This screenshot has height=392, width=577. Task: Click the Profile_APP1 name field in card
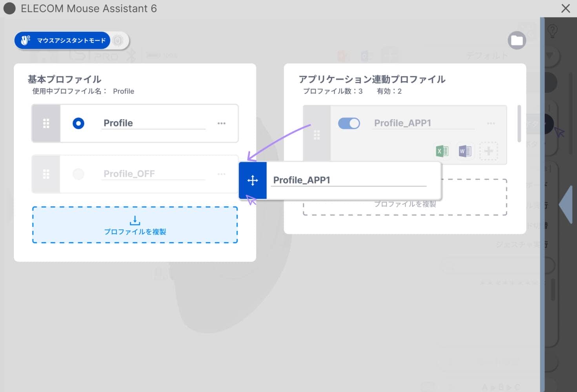[x=423, y=123]
